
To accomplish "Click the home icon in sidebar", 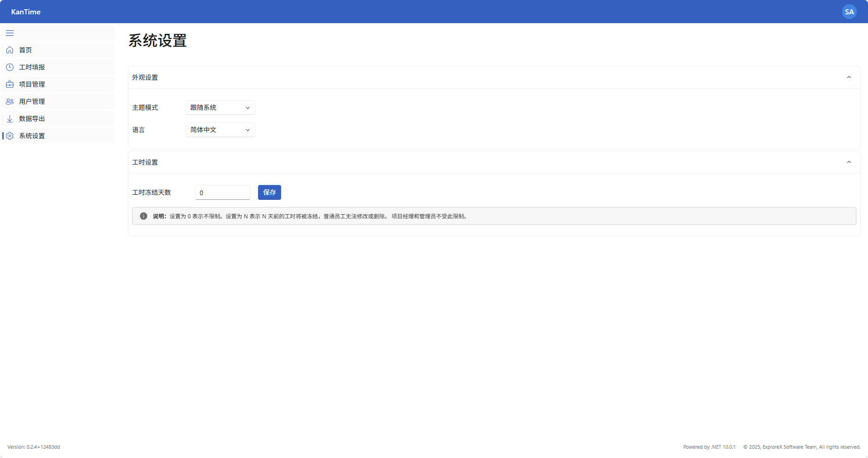I will point(10,50).
